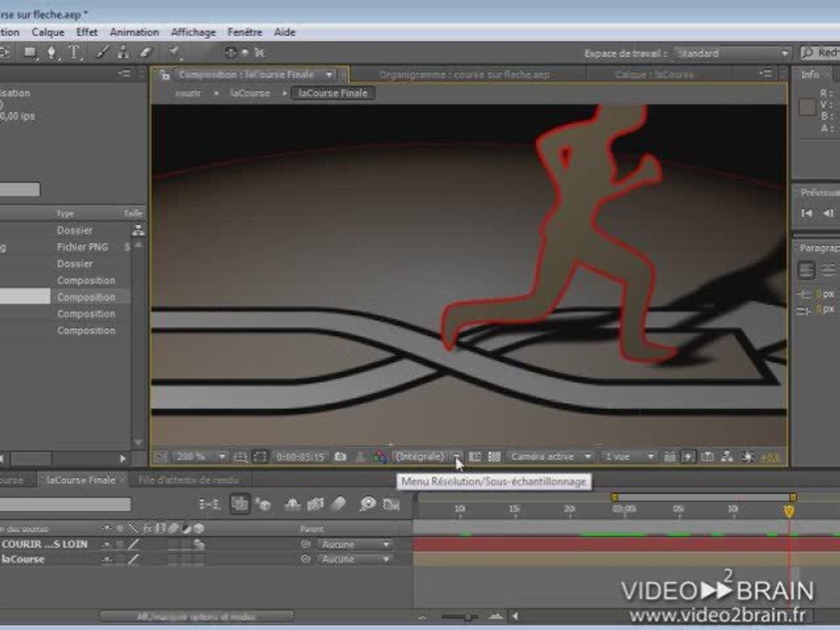Image resolution: width=840 pixels, height=630 pixels.
Task: Click the brainstorm icon in timeline
Action: pos(367,504)
